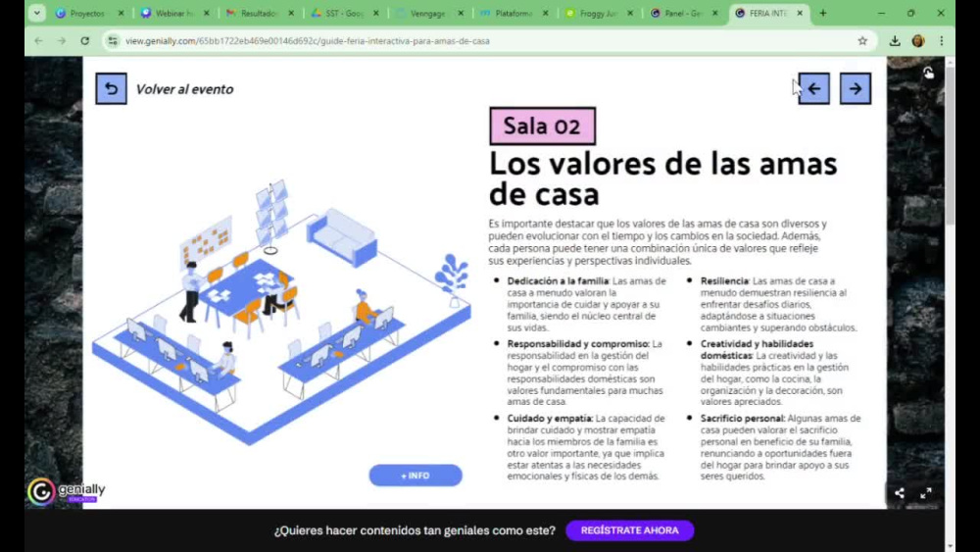Close the Froggy Jumps tab
Image resolution: width=980 pixels, height=552 pixels.
630,13
